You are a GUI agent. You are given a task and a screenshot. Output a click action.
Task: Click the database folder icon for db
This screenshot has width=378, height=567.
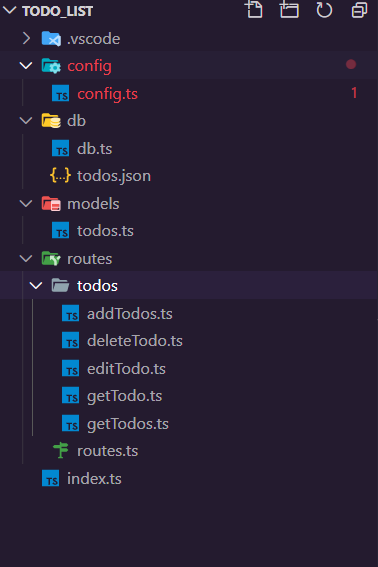point(51,120)
